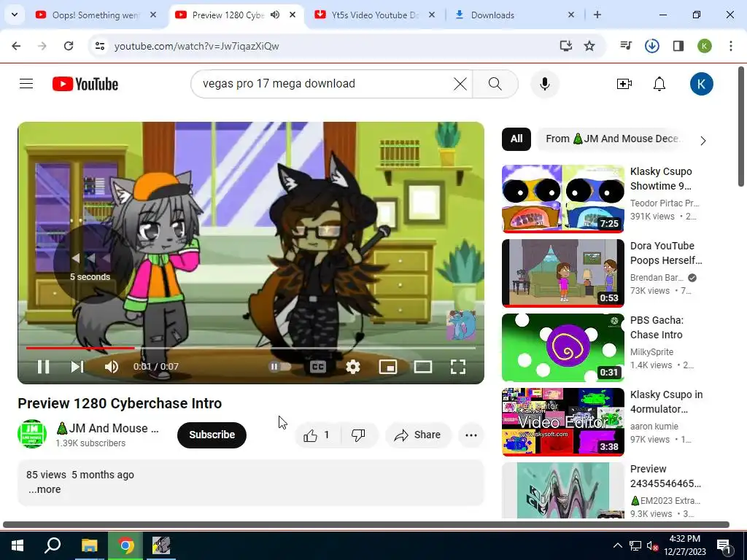Open JM And Mouse channel avatar
The height and width of the screenshot is (560, 747).
32,435
